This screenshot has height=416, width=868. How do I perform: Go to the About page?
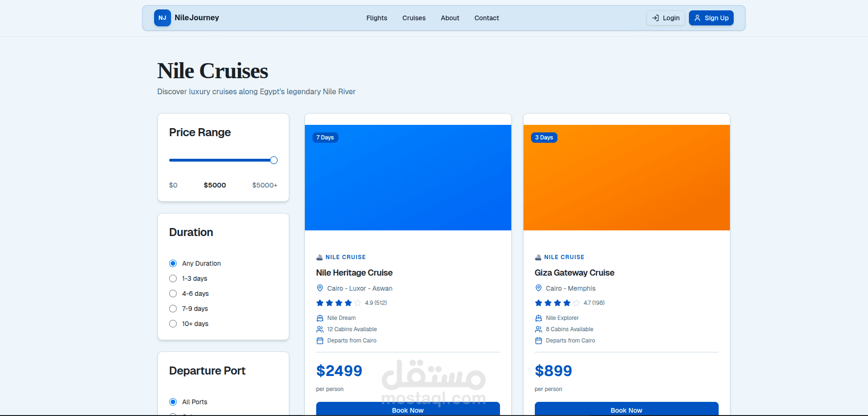click(450, 18)
